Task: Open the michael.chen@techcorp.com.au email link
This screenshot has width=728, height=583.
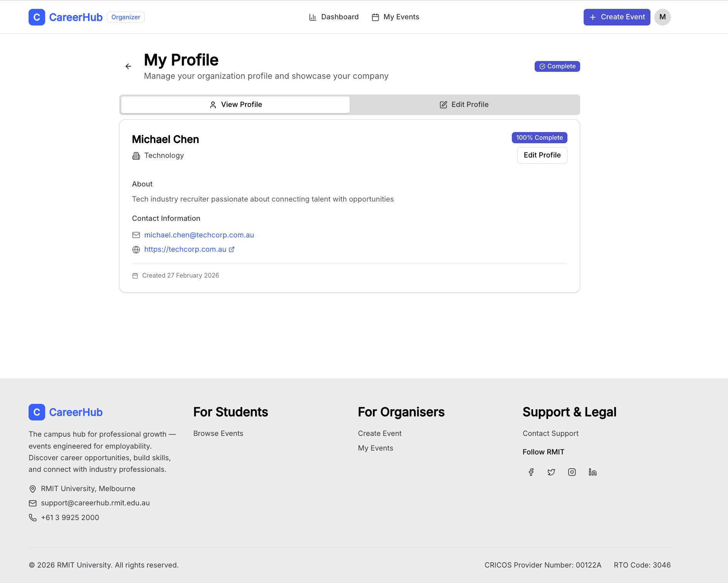Action: [x=199, y=235]
